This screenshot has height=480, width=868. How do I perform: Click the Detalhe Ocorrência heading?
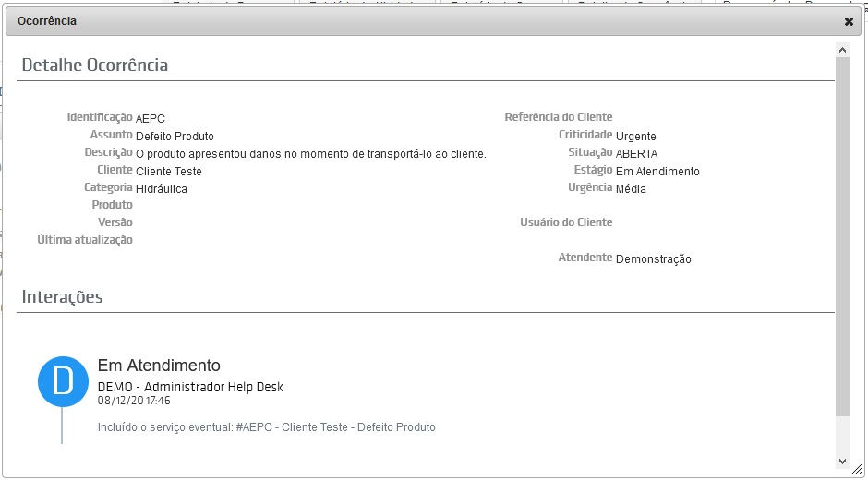pos(95,65)
